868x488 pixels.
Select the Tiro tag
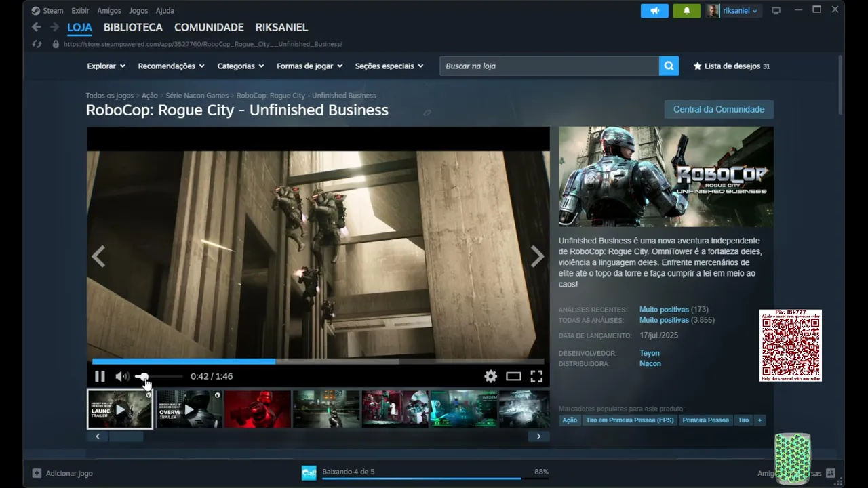tap(743, 420)
